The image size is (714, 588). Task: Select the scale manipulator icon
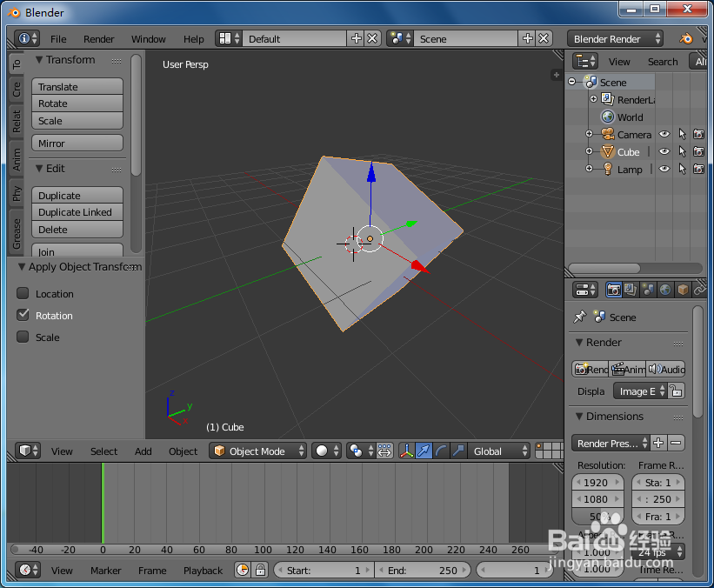pyautogui.click(x=458, y=451)
